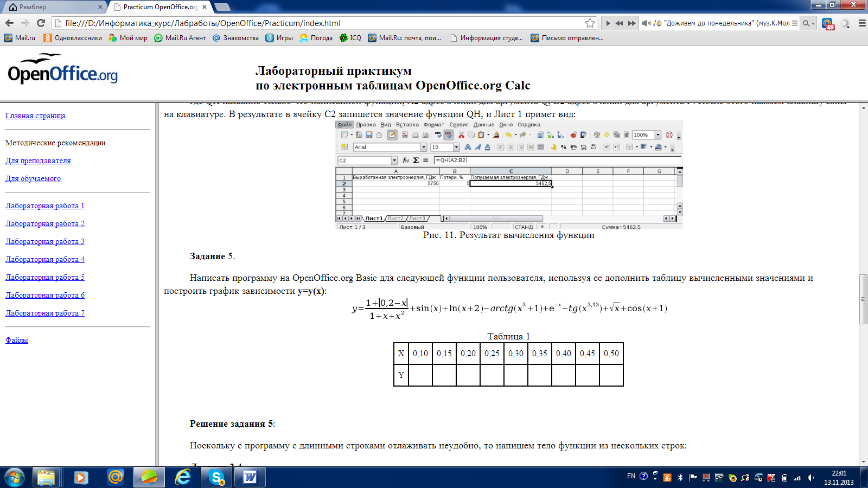
Task: Switch to the Рамблер tab
Action: pyautogui.click(x=53, y=7)
